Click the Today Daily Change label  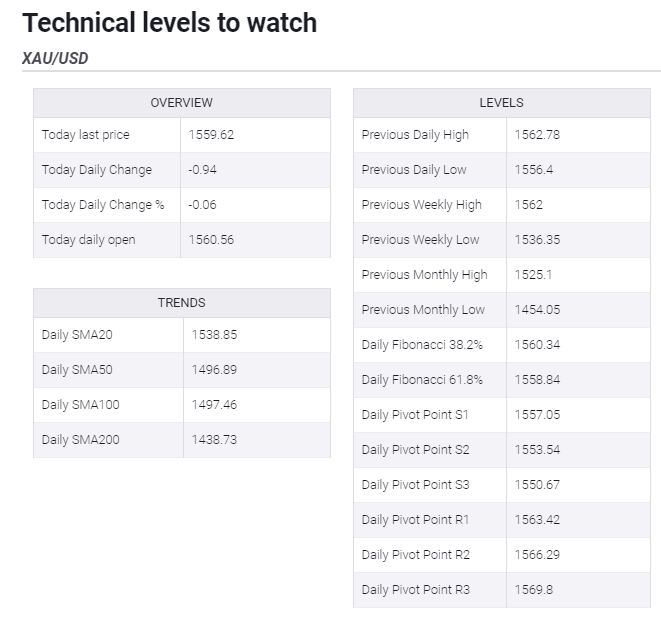(97, 170)
